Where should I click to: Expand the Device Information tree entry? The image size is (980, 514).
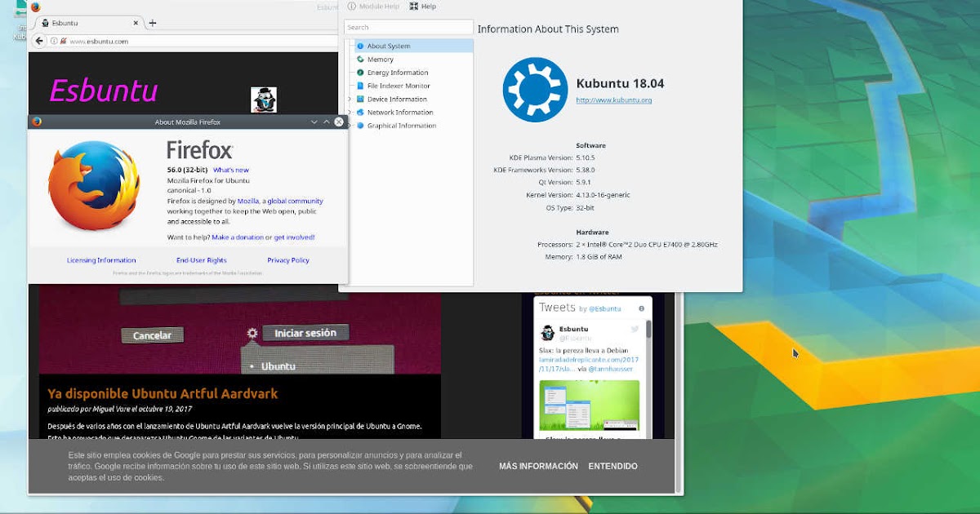point(350,99)
